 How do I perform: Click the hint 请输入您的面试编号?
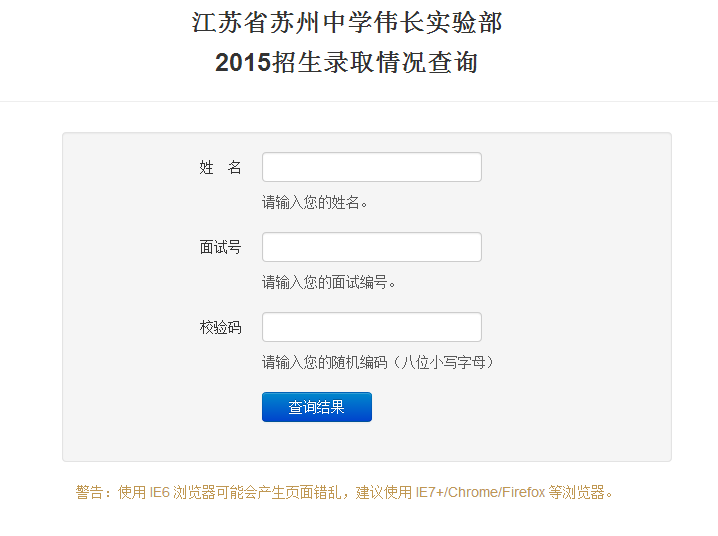coord(329,282)
